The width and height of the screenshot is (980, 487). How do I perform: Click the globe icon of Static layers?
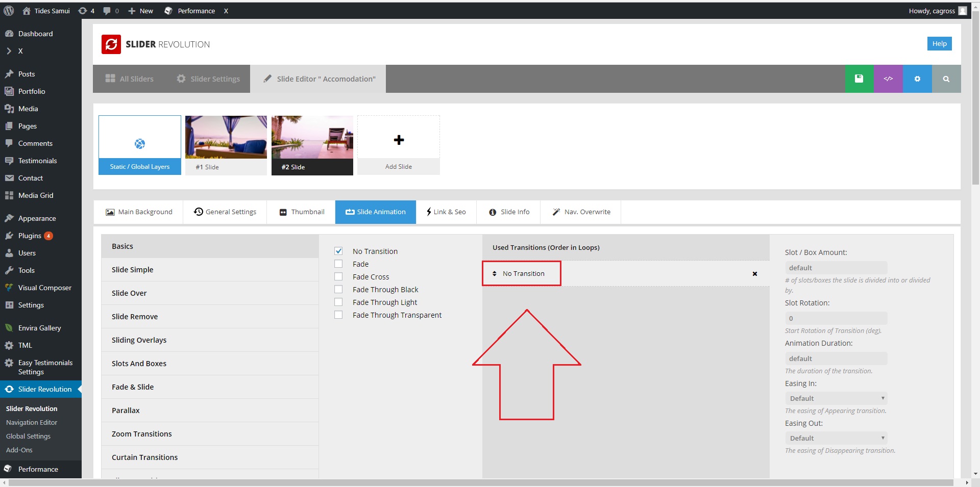pyautogui.click(x=140, y=144)
